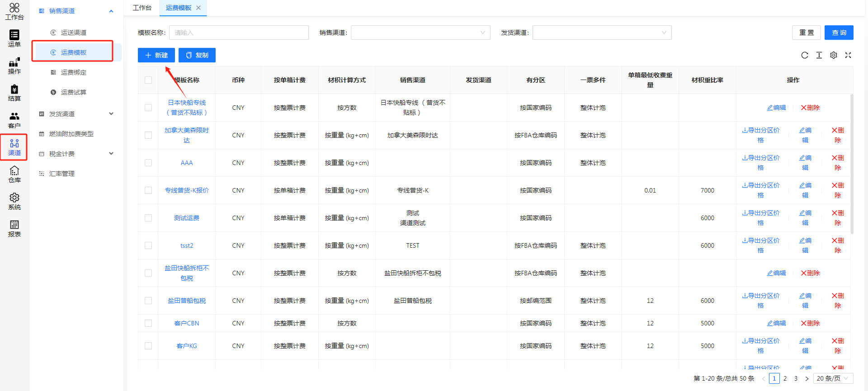Click delete icon for 客户CBN row
Image resolution: width=868 pixels, height=391 pixels.
(x=810, y=323)
